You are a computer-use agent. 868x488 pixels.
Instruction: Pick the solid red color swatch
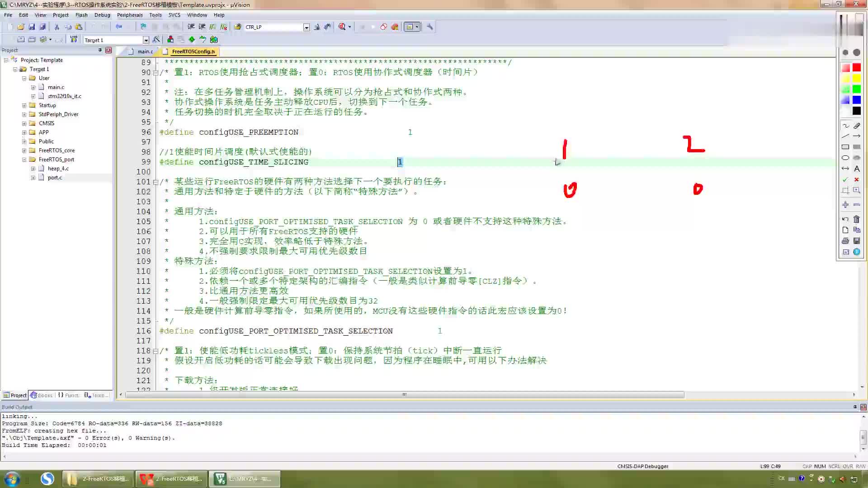point(857,68)
